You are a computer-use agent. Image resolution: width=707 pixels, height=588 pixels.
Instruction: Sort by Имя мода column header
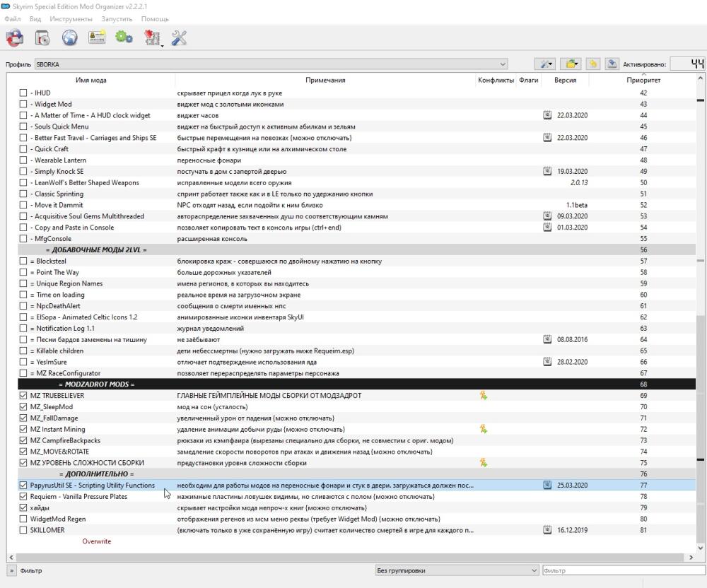coord(91,80)
